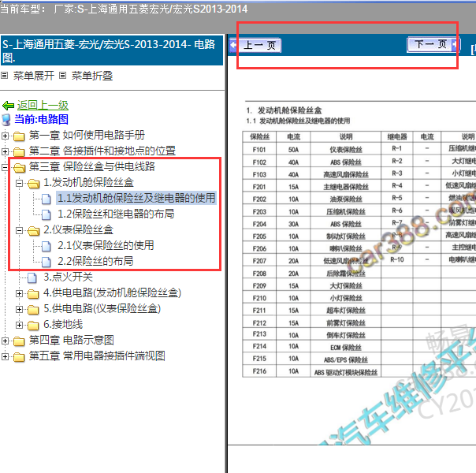Click folder icon of 4.供电电路(发动机舱保险丝盒)
The height and width of the screenshot is (473, 476).
33,294
